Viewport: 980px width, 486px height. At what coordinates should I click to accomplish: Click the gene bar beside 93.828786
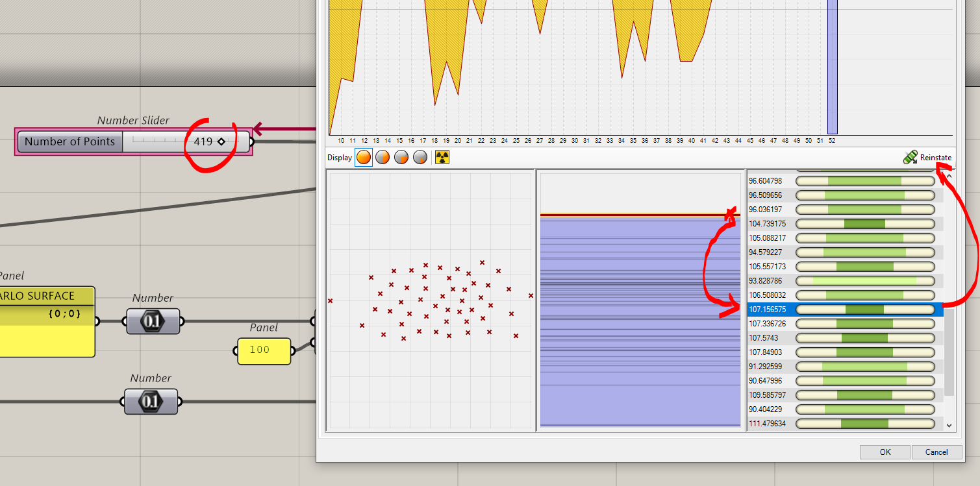(865, 281)
